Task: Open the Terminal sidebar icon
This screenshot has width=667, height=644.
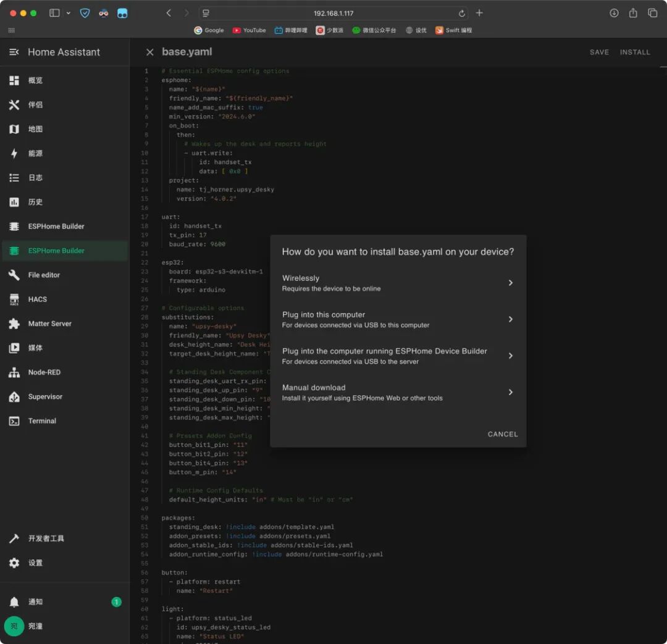Action: pos(14,421)
